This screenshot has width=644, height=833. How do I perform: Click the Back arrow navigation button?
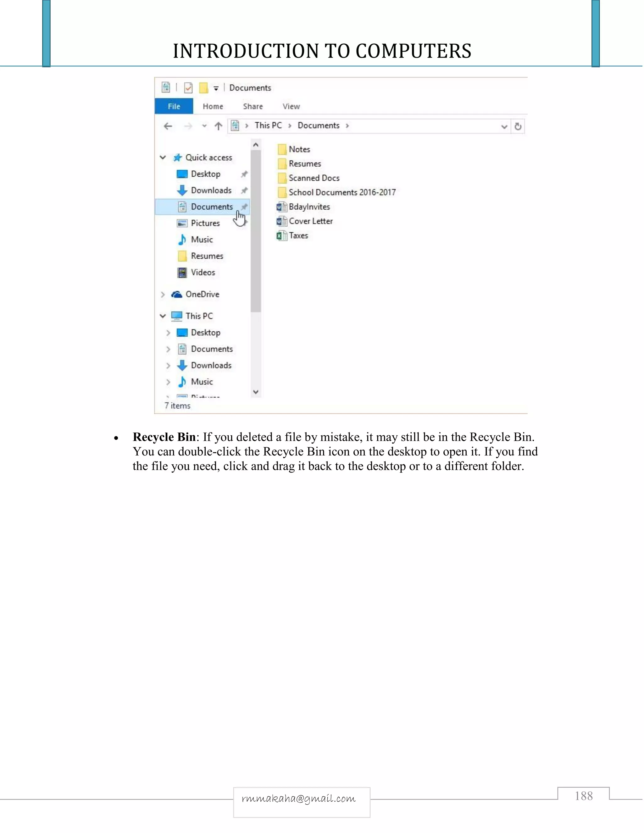tap(168, 126)
